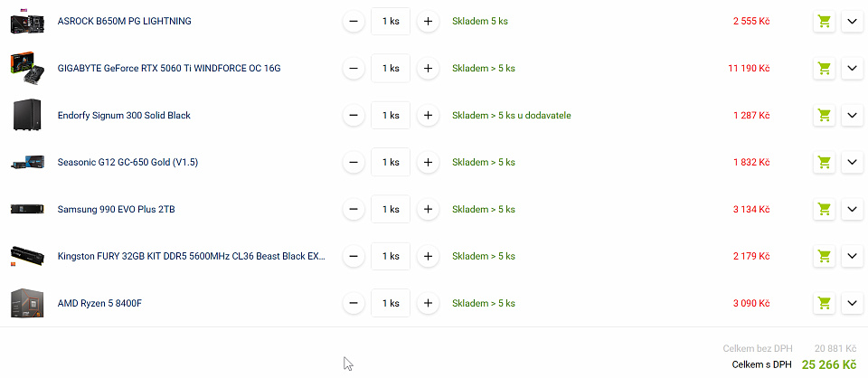Open Seasonic G12 GC-650 Gold product link
The width and height of the screenshot is (868, 378).
point(127,163)
